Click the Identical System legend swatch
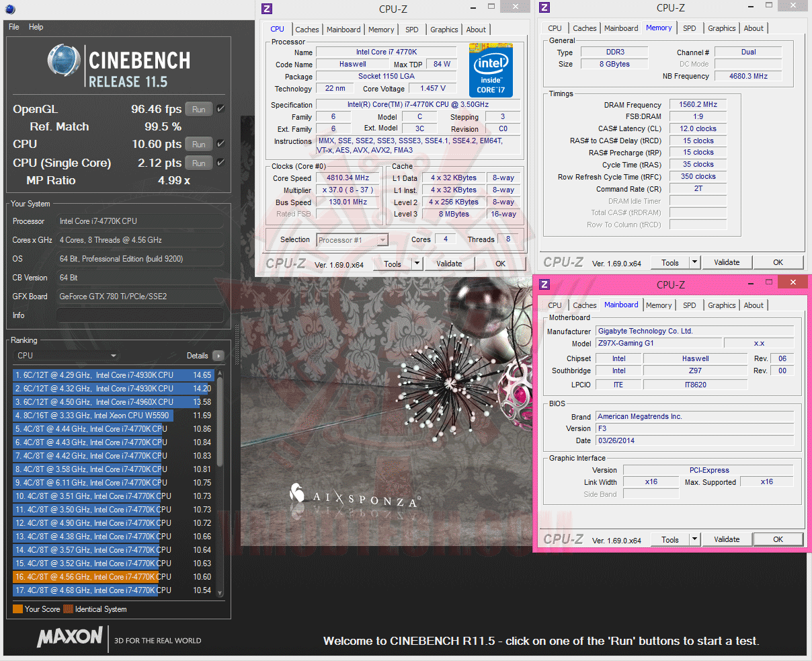The image size is (812, 661). 68,609
